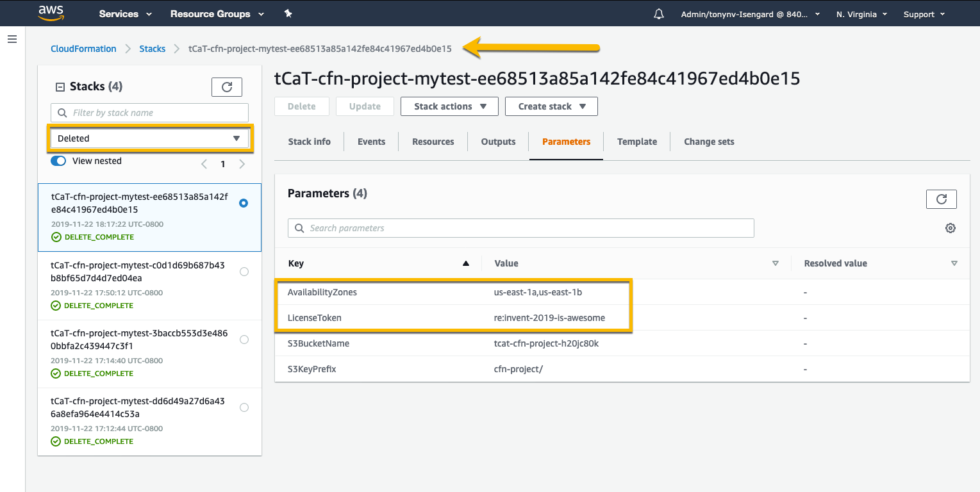Open the Resource Groups menu

click(x=217, y=13)
